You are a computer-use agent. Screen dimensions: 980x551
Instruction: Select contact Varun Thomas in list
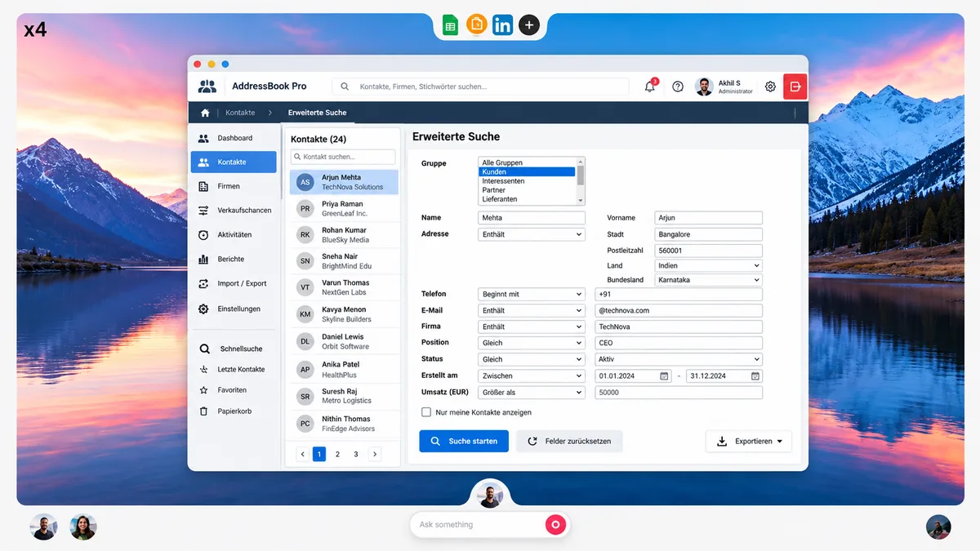344,287
